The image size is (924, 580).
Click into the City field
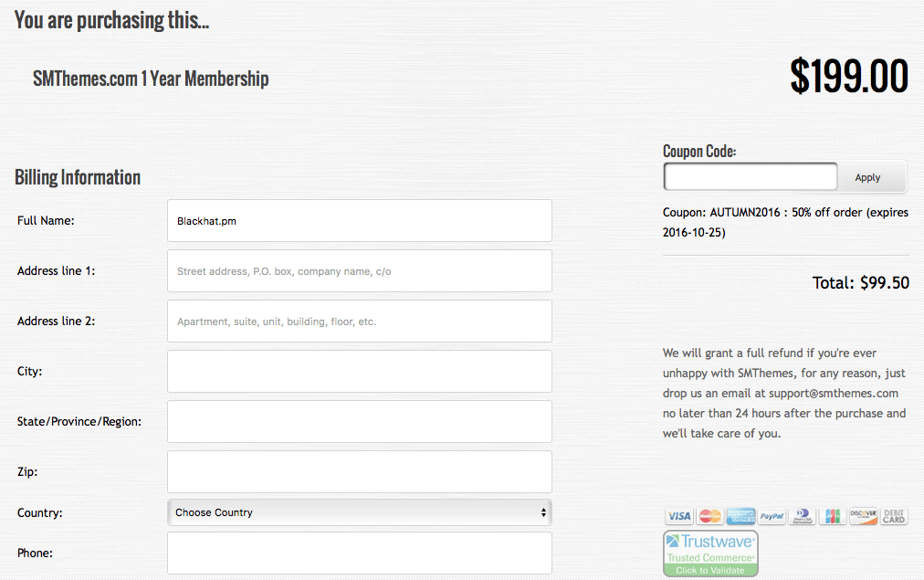(x=360, y=372)
